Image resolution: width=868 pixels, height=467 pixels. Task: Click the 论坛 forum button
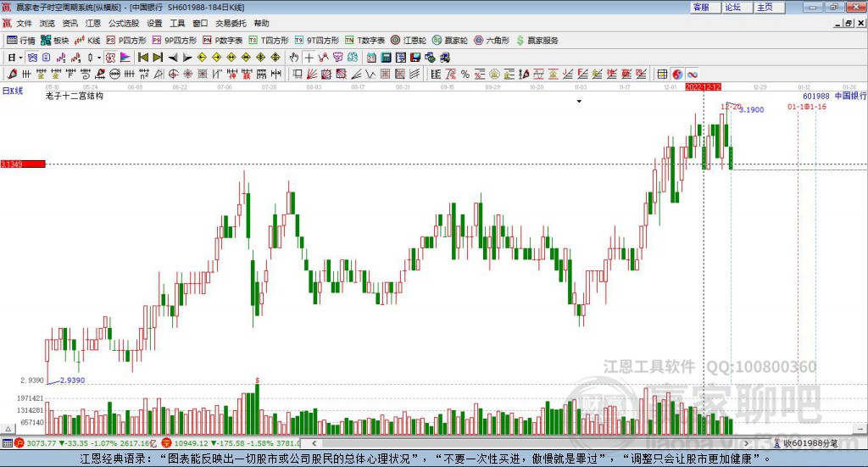[x=736, y=7]
